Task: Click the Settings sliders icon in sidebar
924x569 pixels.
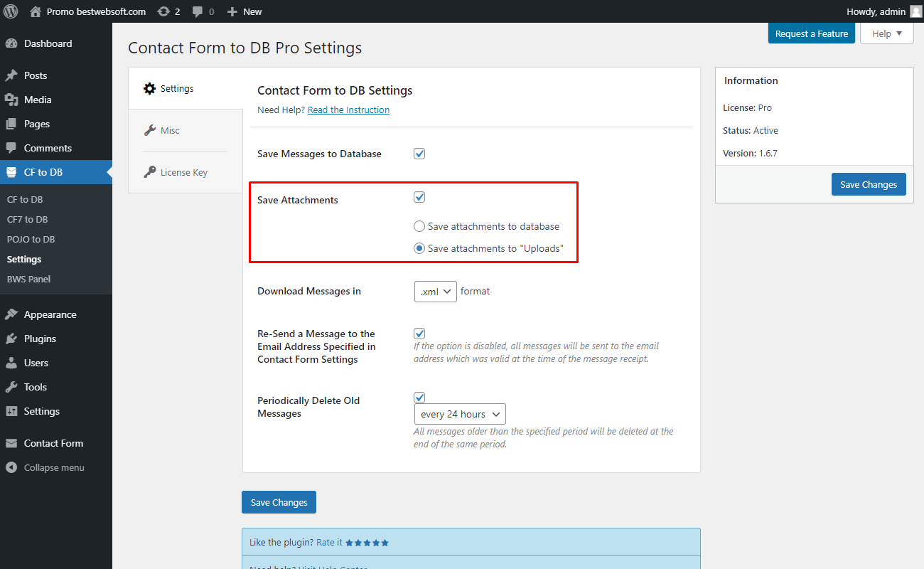Action: click(x=11, y=411)
